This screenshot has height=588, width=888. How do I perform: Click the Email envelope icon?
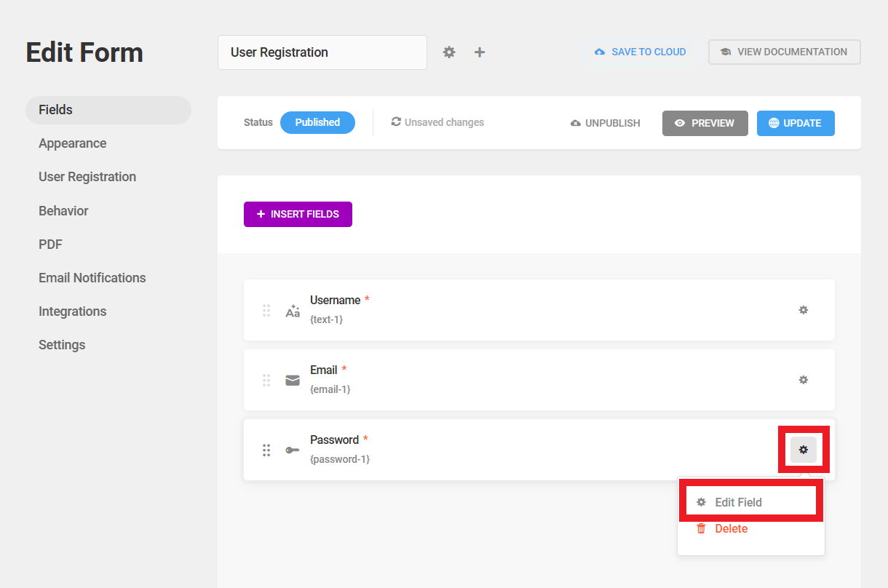point(293,381)
